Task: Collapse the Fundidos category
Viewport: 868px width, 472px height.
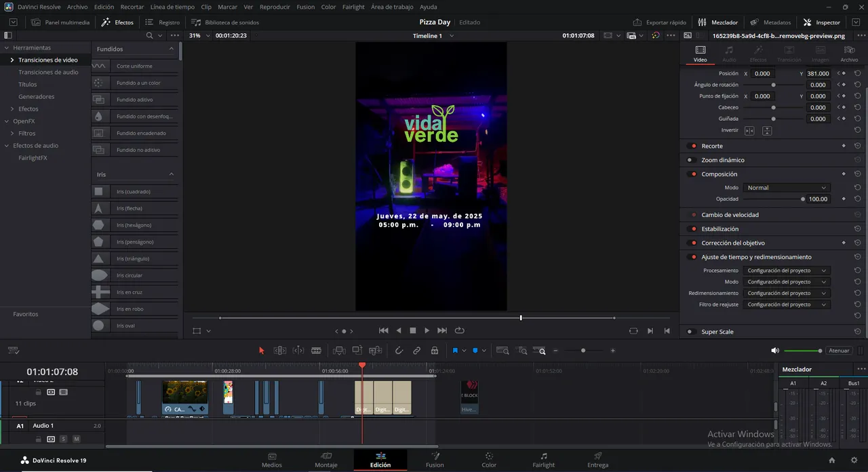Action: click(172, 49)
